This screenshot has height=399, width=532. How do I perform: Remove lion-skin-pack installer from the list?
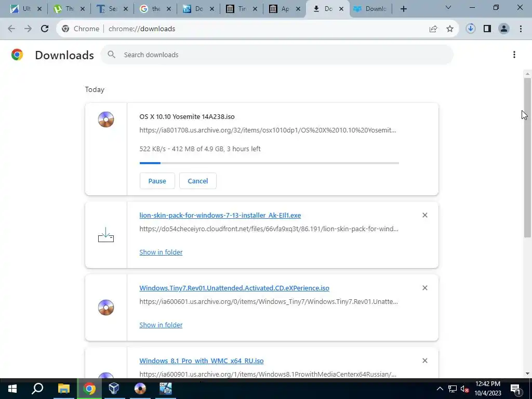click(x=425, y=215)
